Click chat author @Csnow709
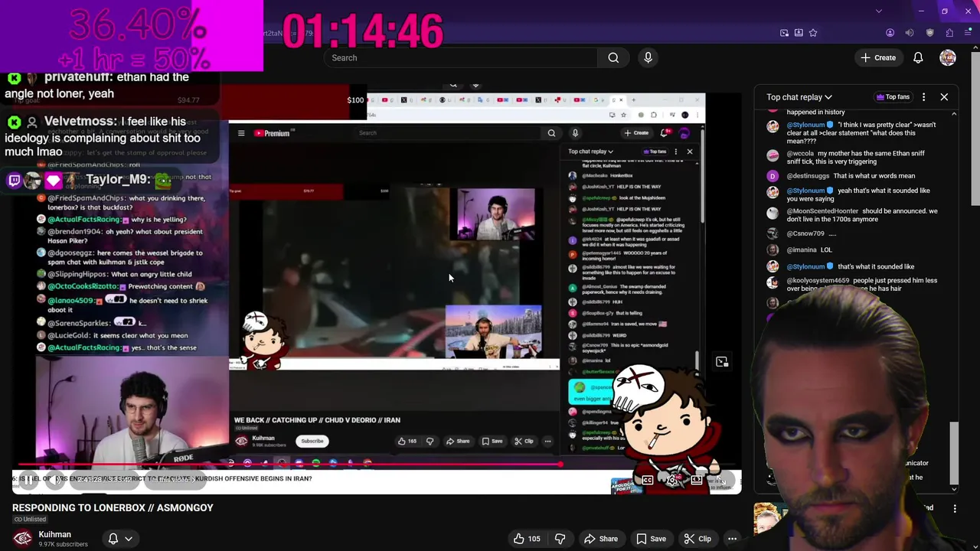980x551 pixels. pos(805,233)
